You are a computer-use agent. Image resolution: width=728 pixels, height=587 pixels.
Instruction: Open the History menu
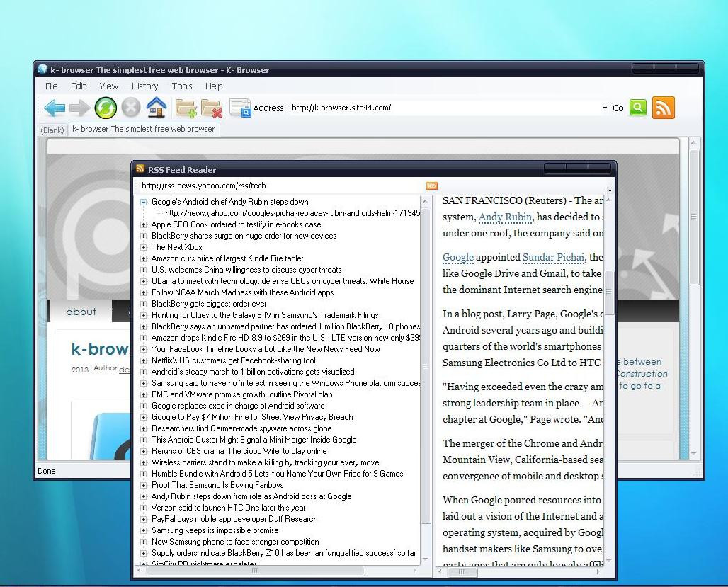click(145, 86)
